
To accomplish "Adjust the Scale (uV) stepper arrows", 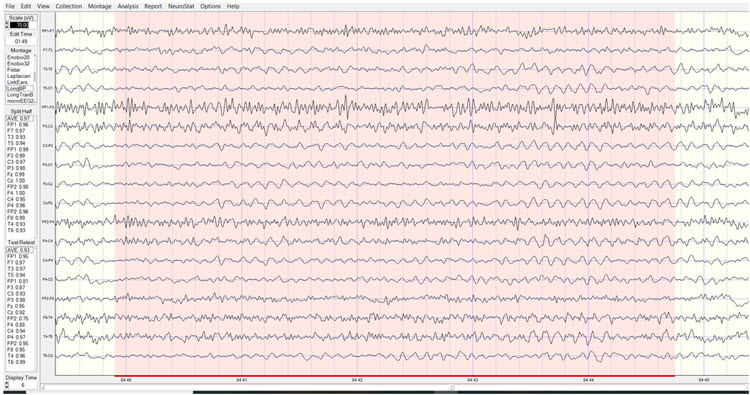I will pyautogui.click(x=7, y=25).
